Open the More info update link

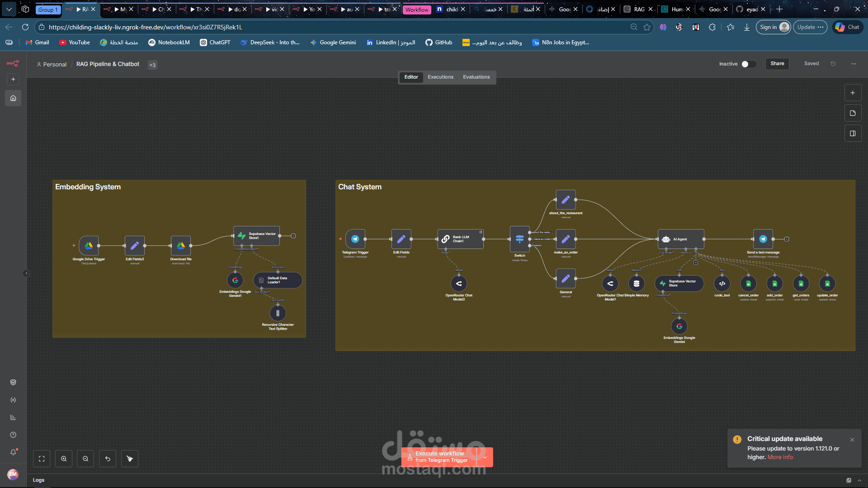(x=780, y=457)
